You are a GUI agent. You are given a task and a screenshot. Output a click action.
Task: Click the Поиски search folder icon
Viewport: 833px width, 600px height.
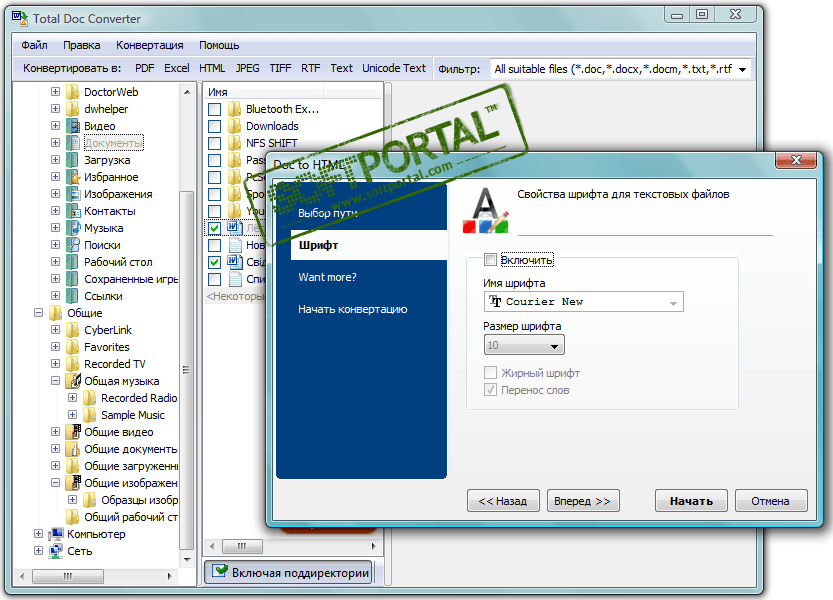coord(72,245)
